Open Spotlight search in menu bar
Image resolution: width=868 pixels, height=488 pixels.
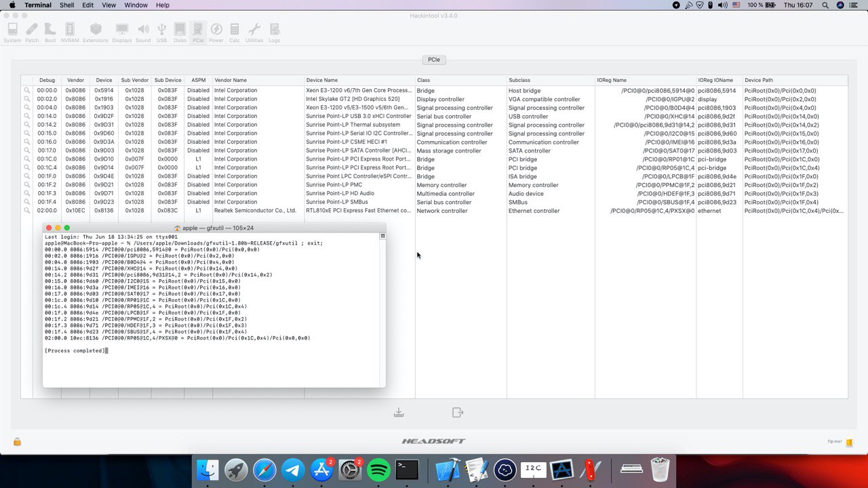click(x=825, y=5)
